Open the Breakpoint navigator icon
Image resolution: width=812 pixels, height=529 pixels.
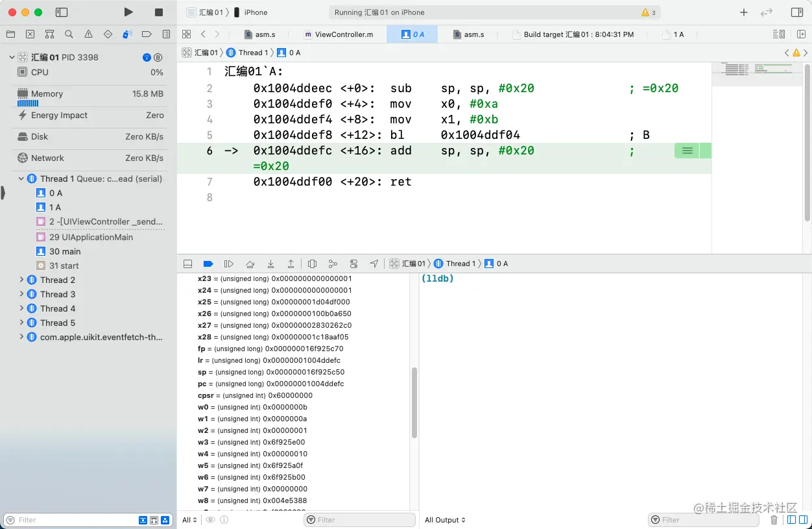pyautogui.click(x=147, y=34)
